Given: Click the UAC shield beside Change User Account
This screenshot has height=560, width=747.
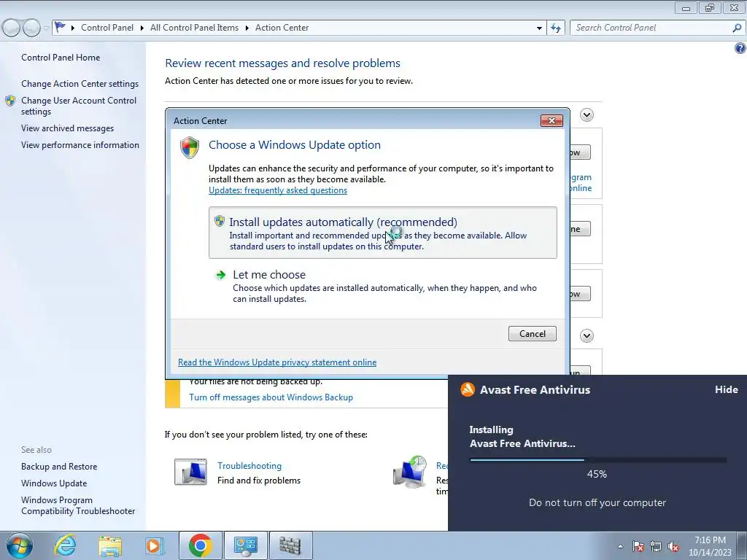Looking at the screenshot, I should (10, 101).
